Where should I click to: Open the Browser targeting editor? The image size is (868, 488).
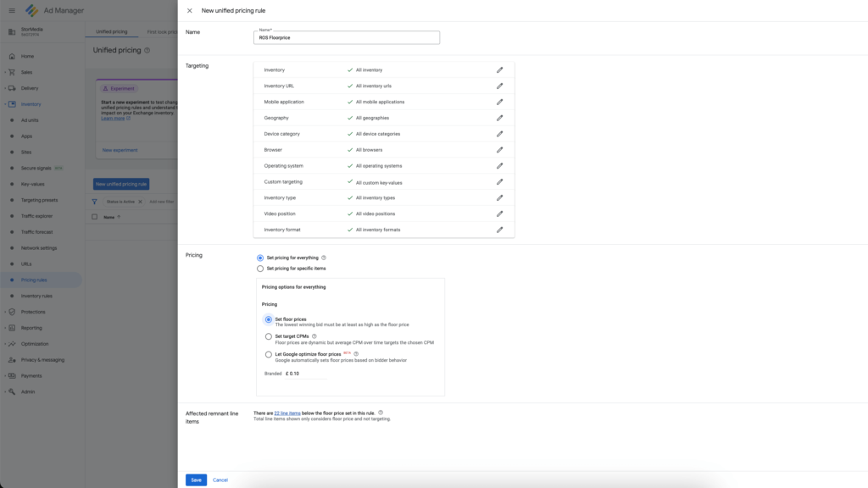pyautogui.click(x=499, y=150)
